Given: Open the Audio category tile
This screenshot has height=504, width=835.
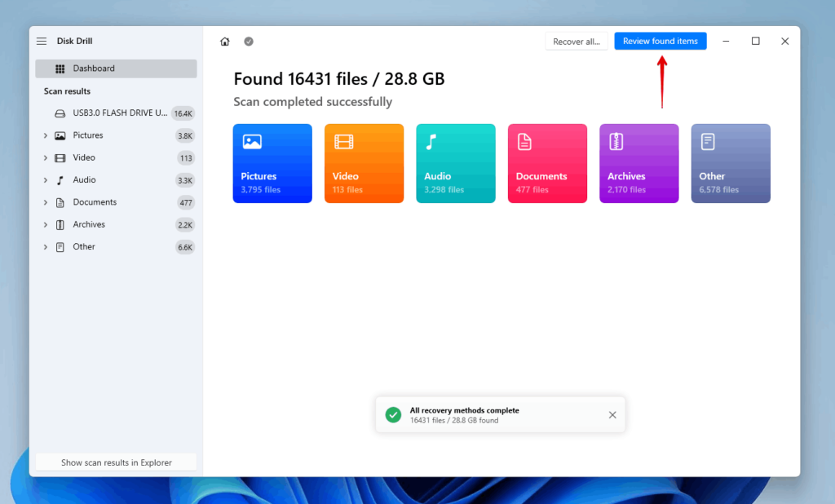Looking at the screenshot, I should click(455, 163).
